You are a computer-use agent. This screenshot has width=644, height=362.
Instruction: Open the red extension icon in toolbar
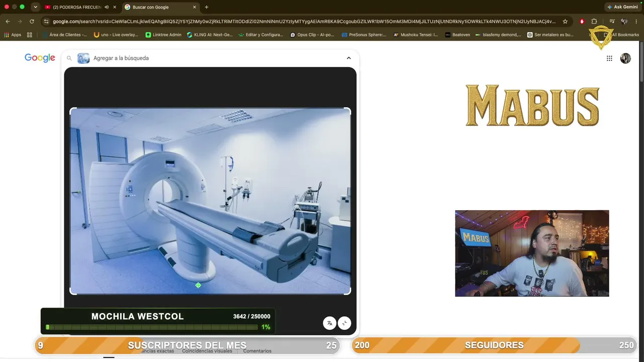click(x=582, y=22)
